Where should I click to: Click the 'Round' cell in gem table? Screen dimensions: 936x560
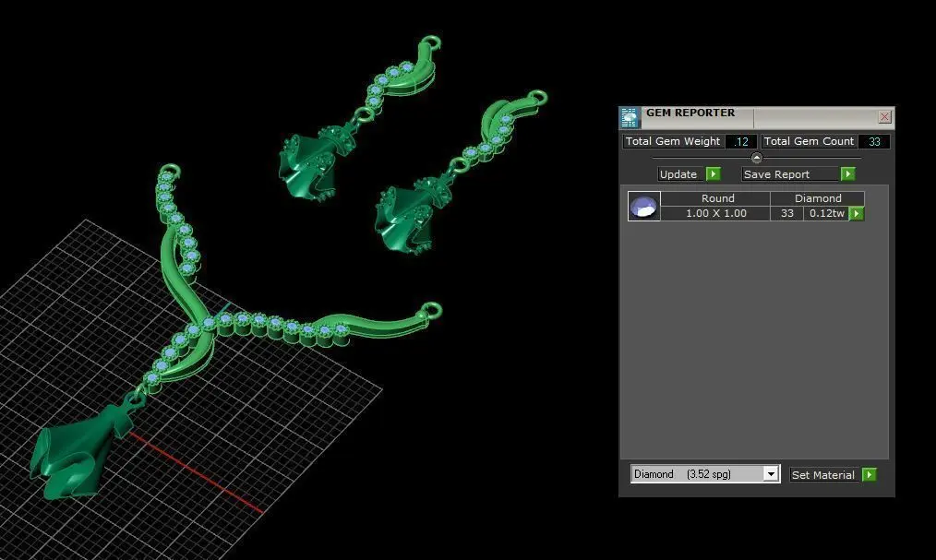click(x=715, y=198)
